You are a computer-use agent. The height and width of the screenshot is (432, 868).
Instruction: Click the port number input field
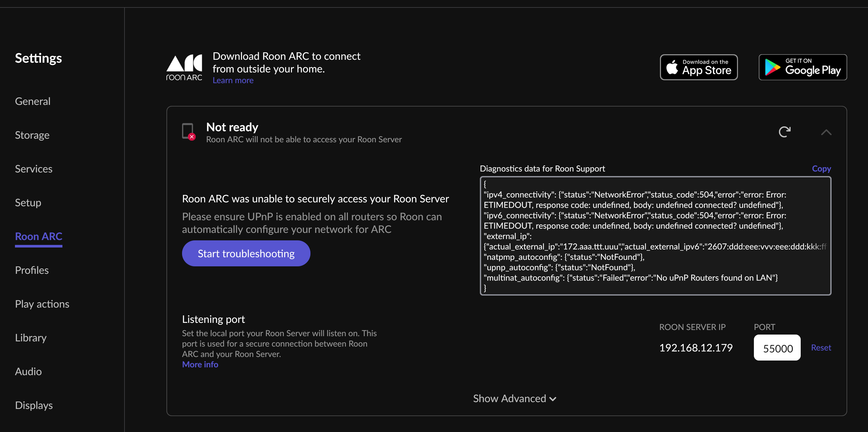click(777, 348)
